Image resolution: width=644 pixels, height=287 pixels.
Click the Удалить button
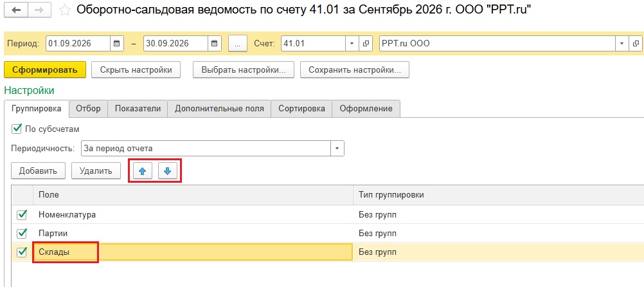(x=96, y=171)
